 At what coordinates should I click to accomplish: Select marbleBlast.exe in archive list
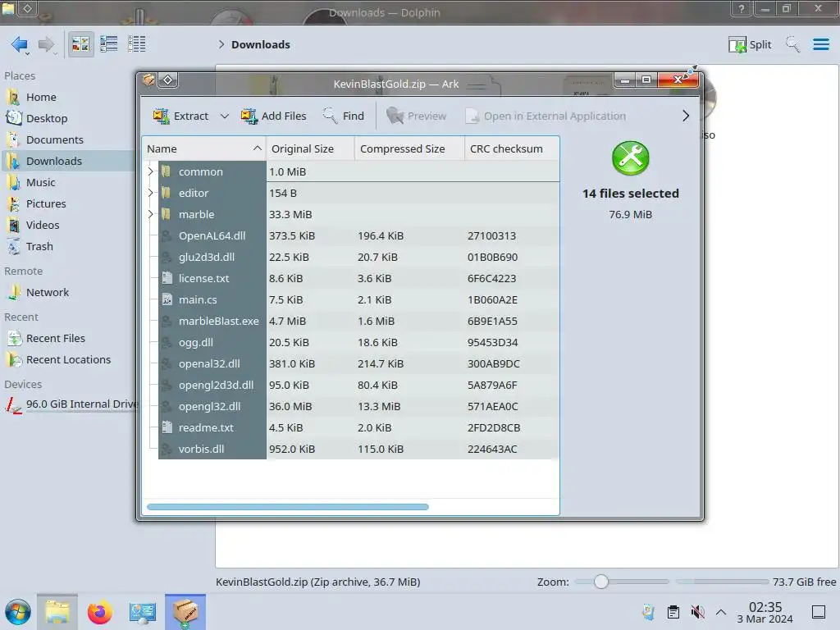[358, 321]
